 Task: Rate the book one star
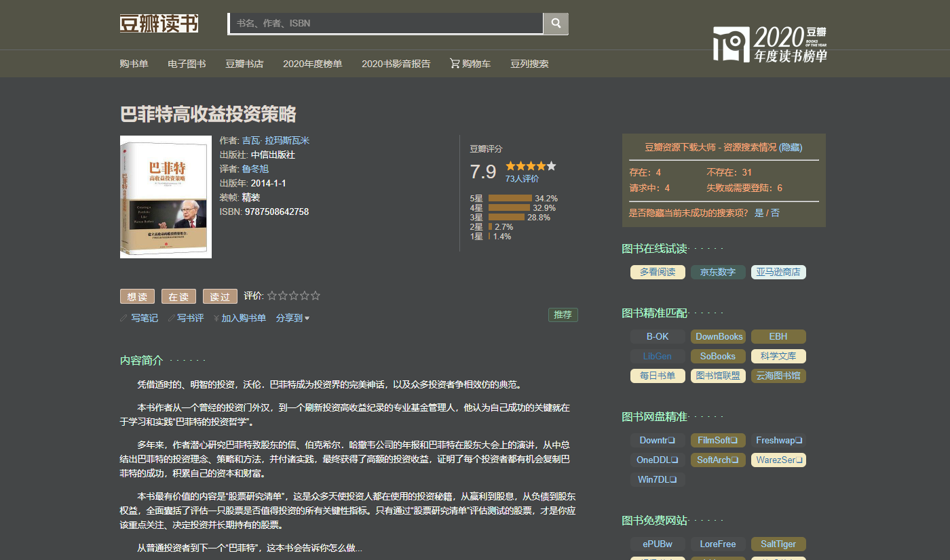(x=272, y=296)
